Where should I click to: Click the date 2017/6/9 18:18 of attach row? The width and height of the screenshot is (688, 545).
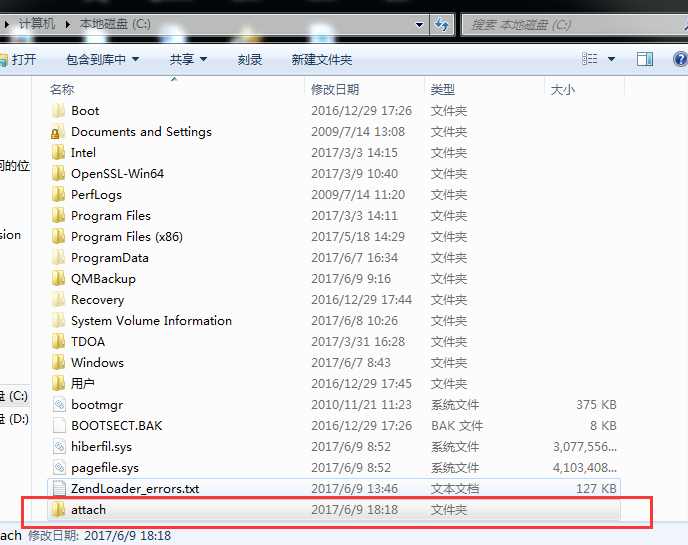tap(355, 509)
